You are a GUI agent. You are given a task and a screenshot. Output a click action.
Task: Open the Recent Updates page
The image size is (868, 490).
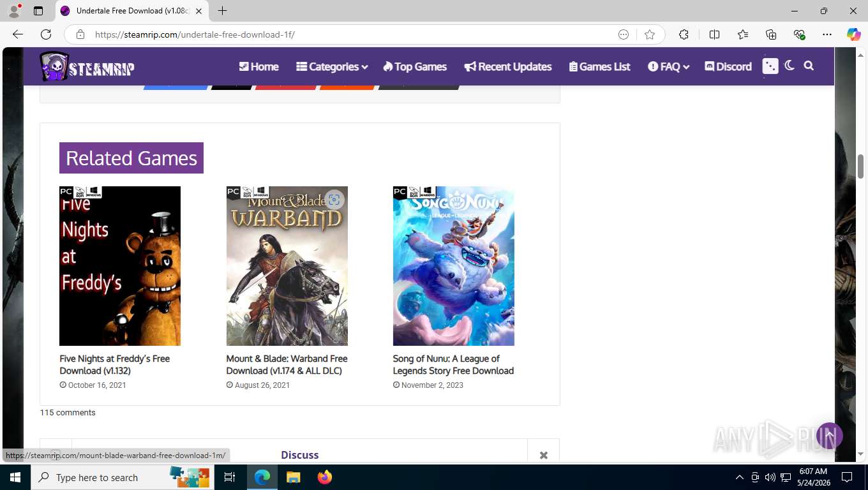coord(508,66)
